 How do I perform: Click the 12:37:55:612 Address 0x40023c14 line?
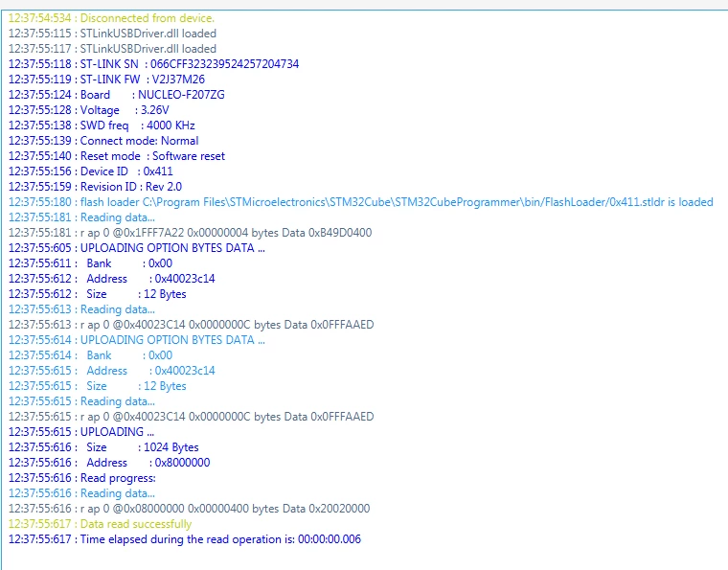click(112, 279)
